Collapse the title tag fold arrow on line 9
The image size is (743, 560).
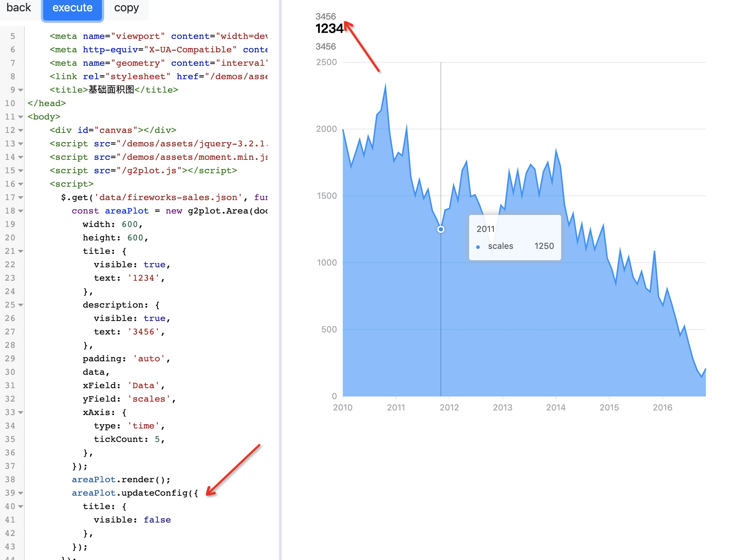click(20, 90)
